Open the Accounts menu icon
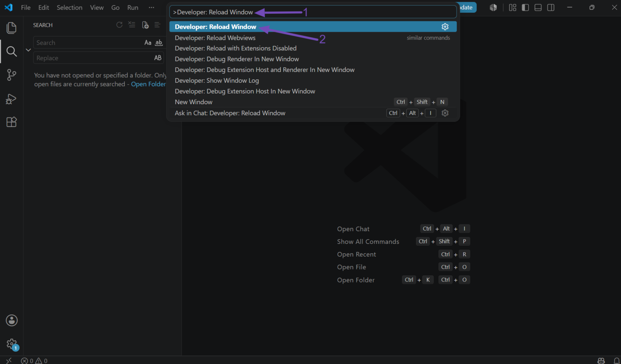This screenshot has width=621, height=364. click(12, 320)
